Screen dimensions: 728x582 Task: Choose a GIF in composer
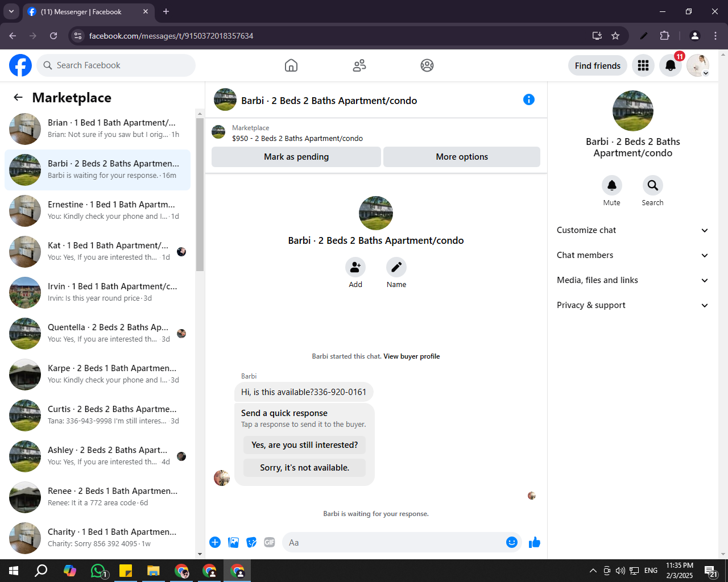tap(270, 542)
